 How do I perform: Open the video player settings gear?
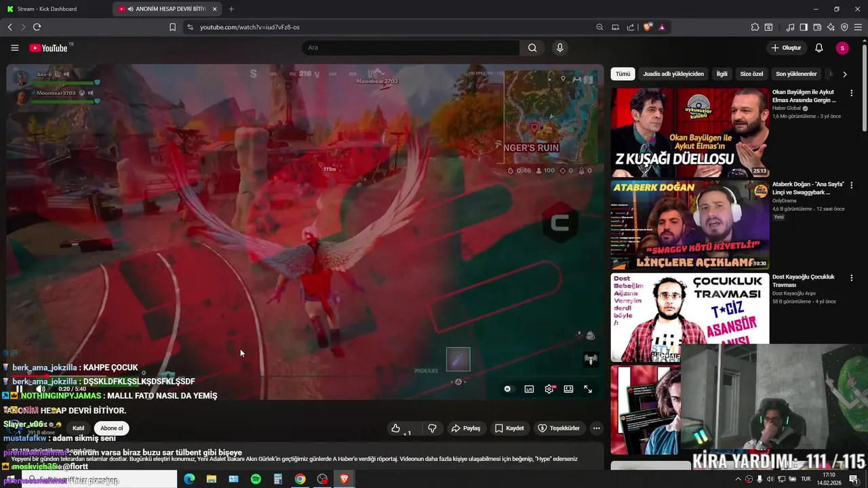(549, 389)
